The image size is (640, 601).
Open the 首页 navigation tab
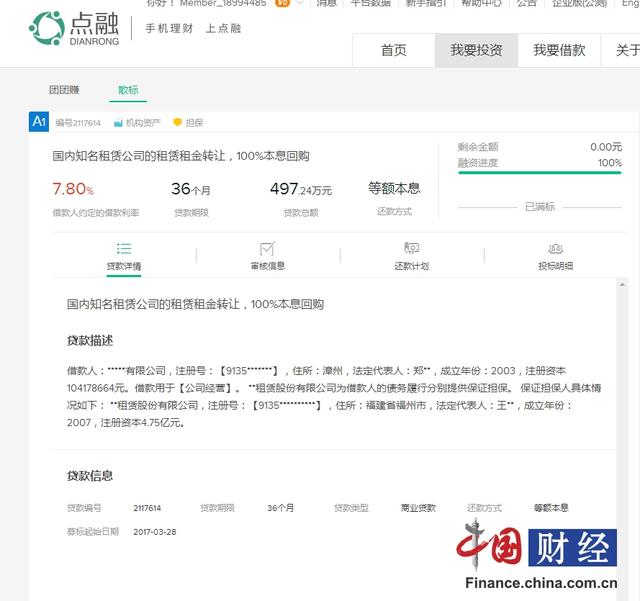(393, 50)
